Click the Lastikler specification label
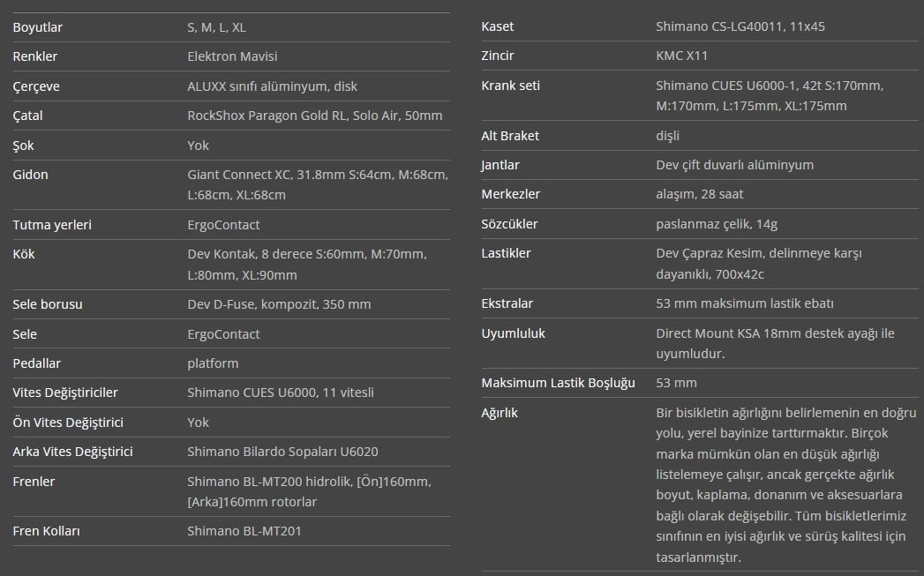This screenshot has height=576, width=924. [506, 253]
